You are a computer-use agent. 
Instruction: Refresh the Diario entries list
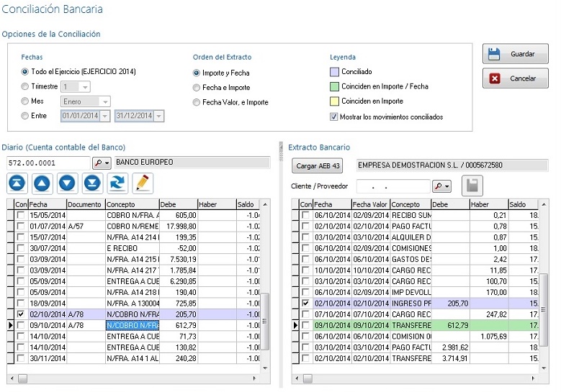pos(117,183)
